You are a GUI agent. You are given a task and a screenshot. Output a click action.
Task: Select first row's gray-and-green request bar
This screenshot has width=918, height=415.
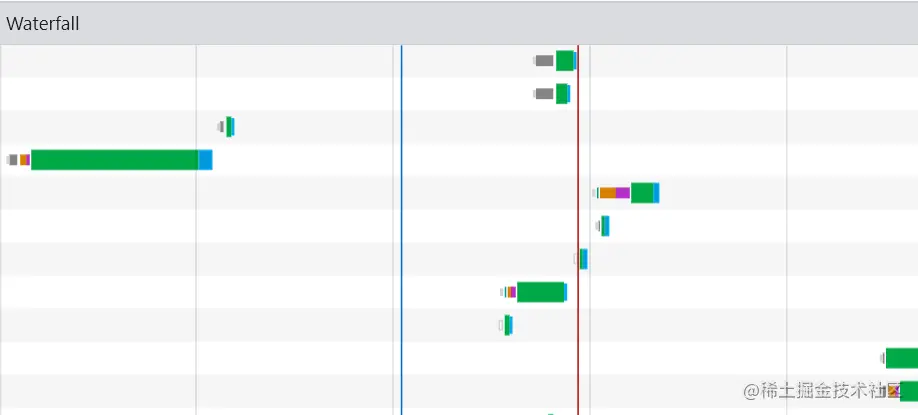pyautogui.click(x=555, y=60)
